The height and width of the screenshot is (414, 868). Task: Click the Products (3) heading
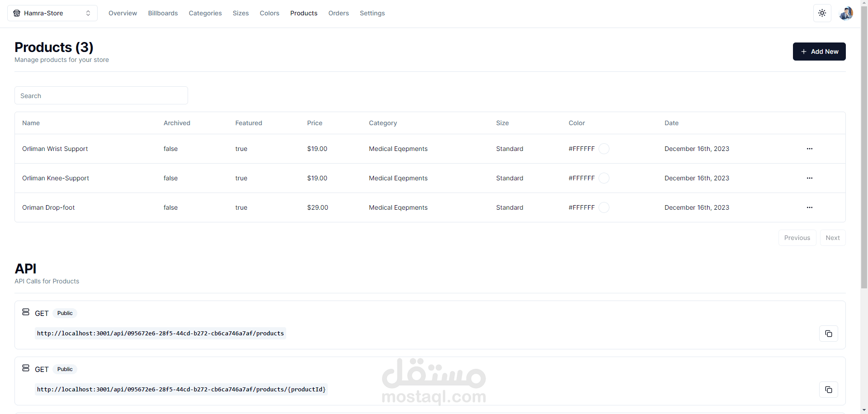click(54, 47)
